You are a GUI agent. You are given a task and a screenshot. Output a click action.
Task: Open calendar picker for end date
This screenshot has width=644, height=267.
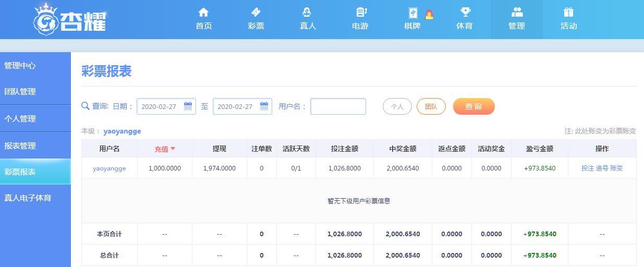point(264,106)
